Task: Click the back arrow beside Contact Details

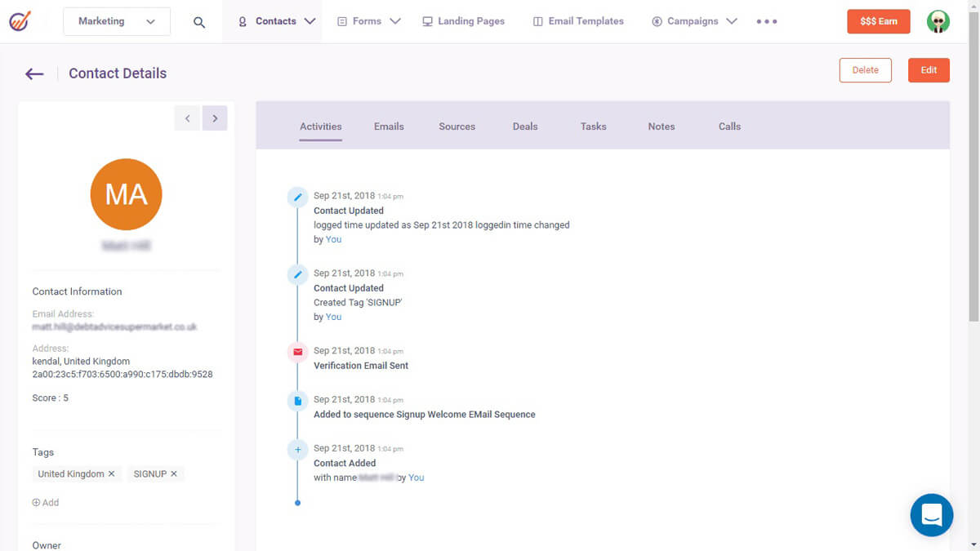Action: click(x=34, y=73)
